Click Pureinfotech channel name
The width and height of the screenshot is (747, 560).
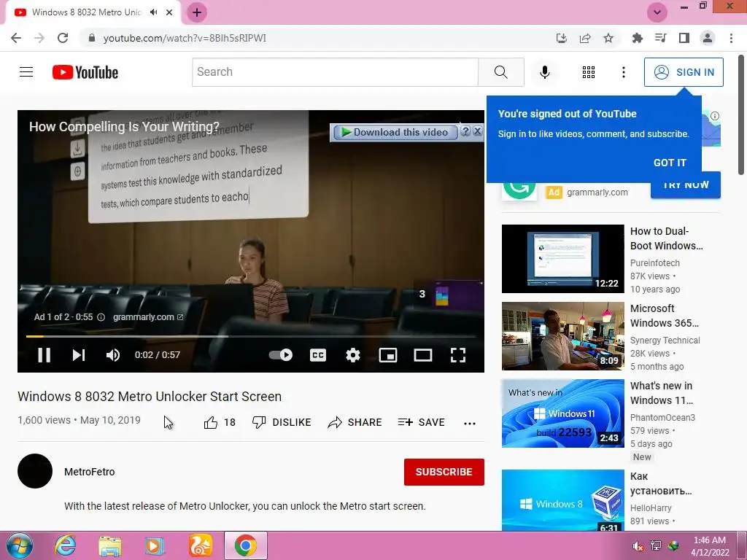654,262
